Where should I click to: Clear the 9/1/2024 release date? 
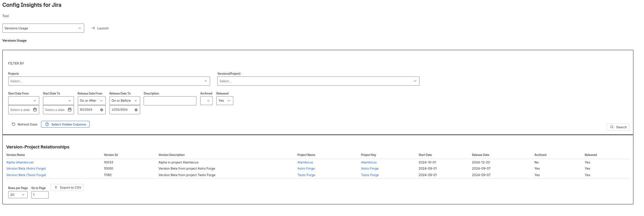(102, 110)
